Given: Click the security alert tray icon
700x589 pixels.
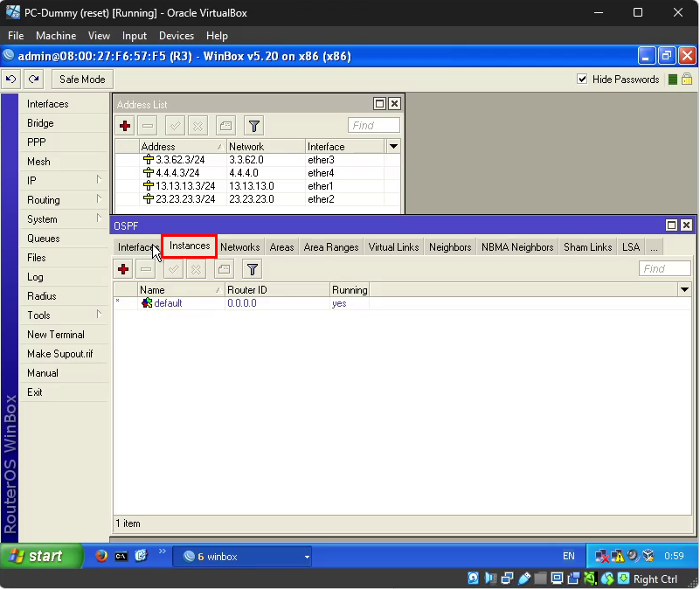Looking at the screenshot, I should pyautogui.click(x=618, y=556).
